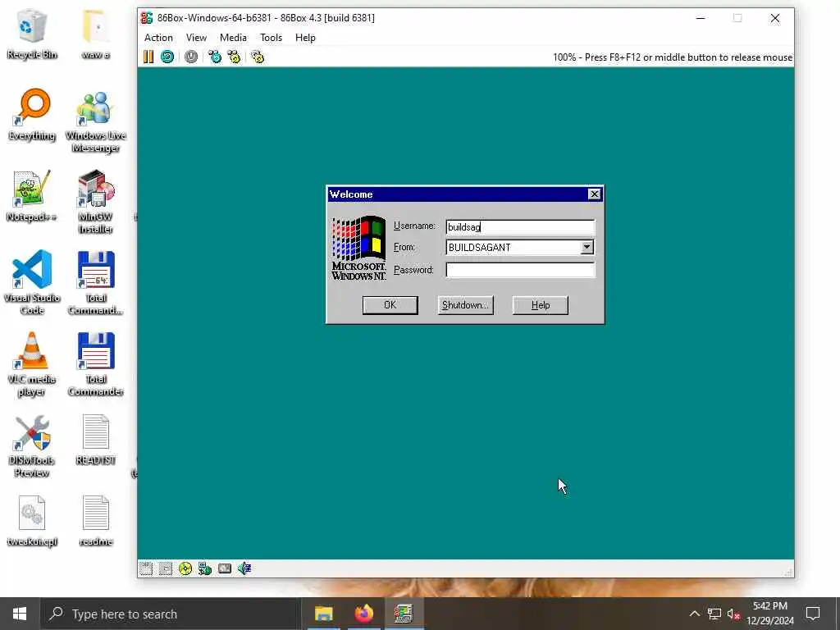This screenshot has width=840, height=630.
Task: Select the DISM Tools Preview shortcut
Action: (x=32, y=445)
